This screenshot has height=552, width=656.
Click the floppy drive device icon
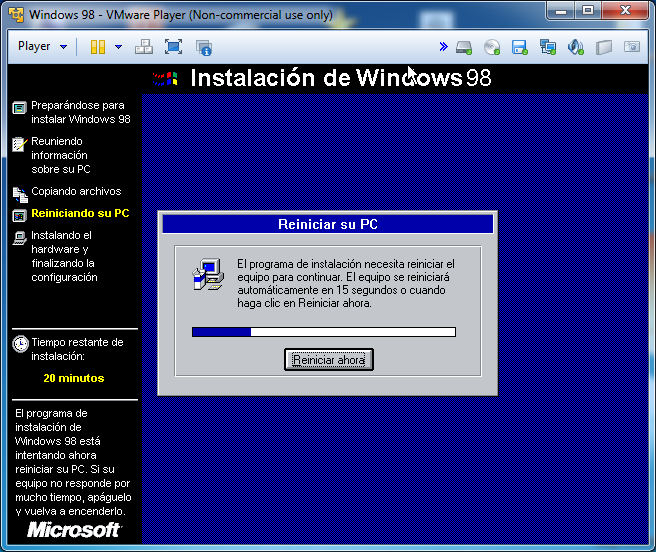click(519, 47)
